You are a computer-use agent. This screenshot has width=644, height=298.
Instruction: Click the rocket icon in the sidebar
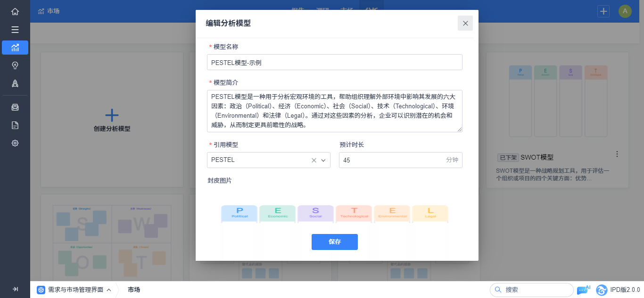click(15, 83)
